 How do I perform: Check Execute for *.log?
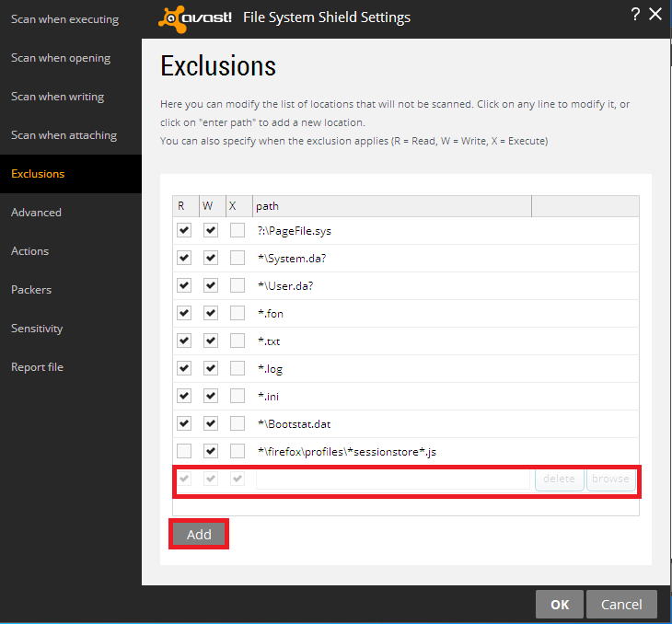(238, 368)
